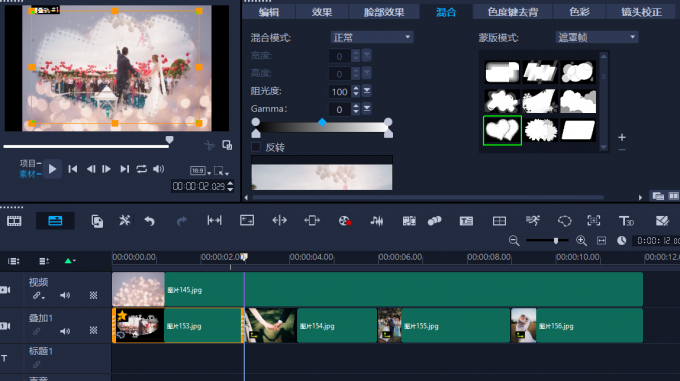The width and height of the screenshot is (680, 381).
Task: Open auto music icon
Action: coord(409,221)
